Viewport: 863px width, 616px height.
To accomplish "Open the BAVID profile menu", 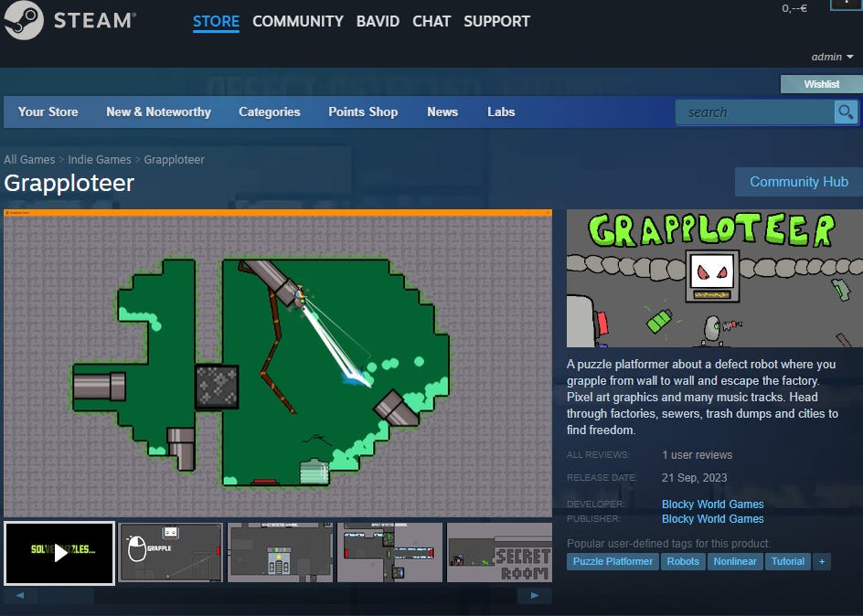I will coord(378,21).
